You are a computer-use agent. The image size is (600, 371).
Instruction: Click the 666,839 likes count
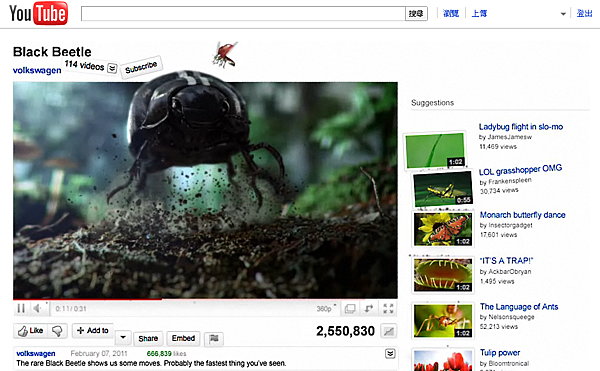pyautogui.click(x=166, y=354)
